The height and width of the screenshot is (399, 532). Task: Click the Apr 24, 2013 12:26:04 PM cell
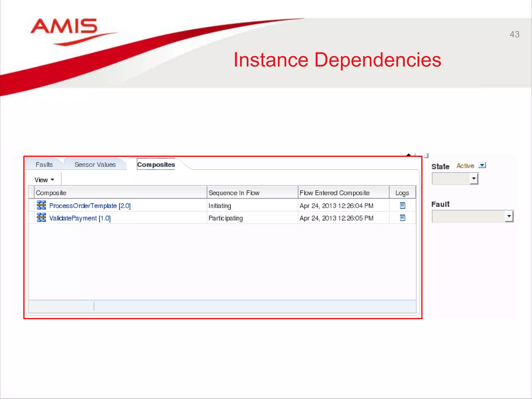343,206
